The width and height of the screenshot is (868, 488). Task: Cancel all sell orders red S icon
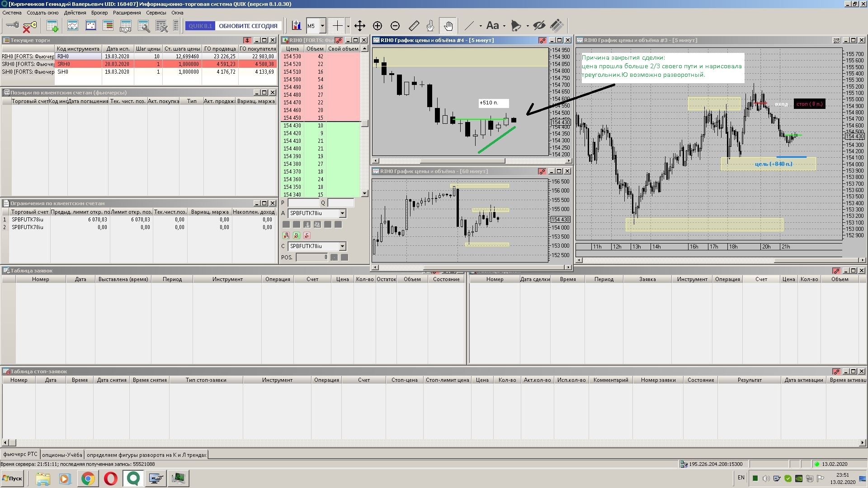[307, 235]
